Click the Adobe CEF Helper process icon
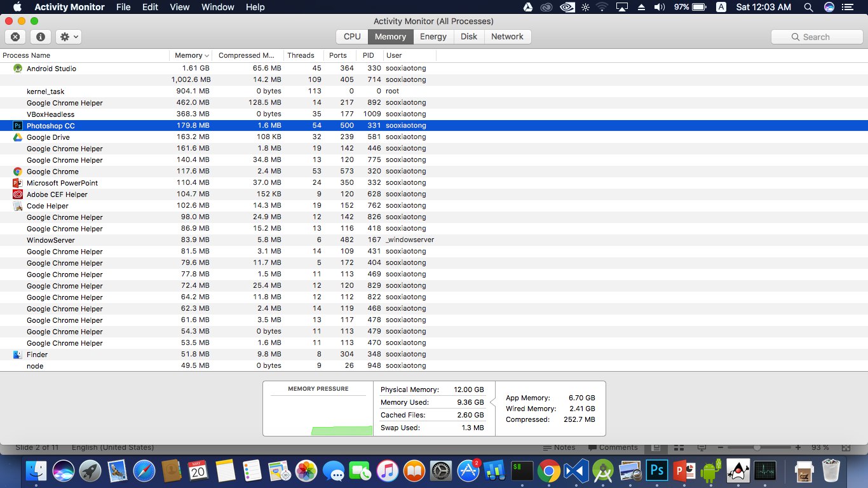The image size is (868, 488). (x=18, y=194)
